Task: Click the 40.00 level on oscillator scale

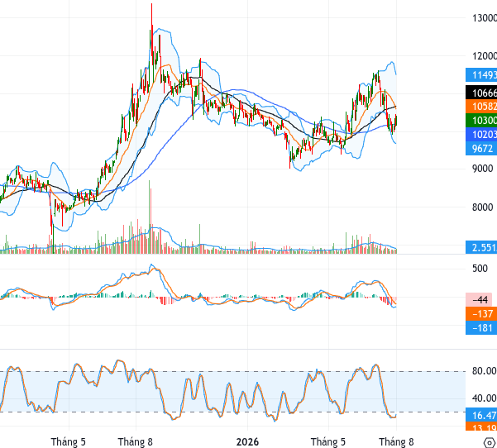Action: point(485,398)
